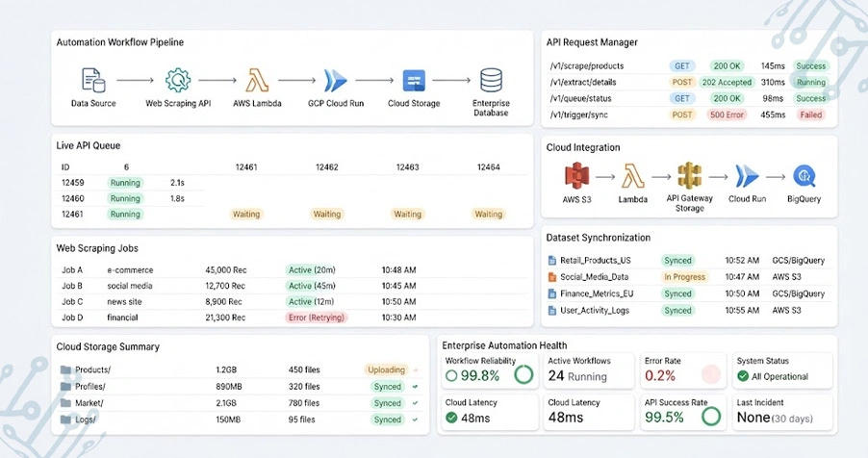Screen dimensions: 868x458
Task: Click the In Progress badge for Social_Media_Data
Action: 685,277
